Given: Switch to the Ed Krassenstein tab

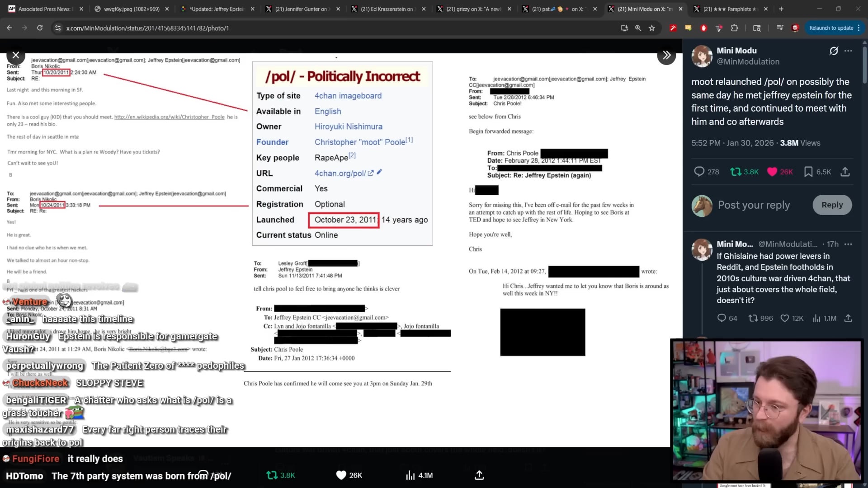Looking at the screenshot, I should point(387,9).
